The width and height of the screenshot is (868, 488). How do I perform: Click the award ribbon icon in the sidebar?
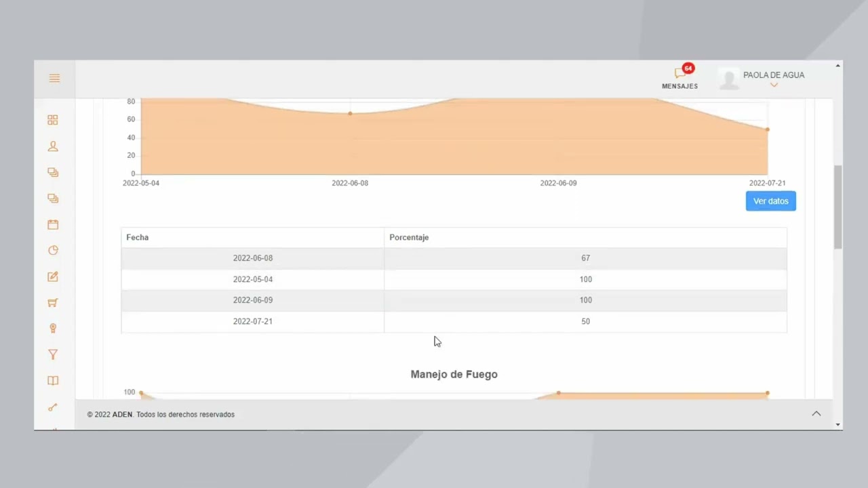click(53, 329)
